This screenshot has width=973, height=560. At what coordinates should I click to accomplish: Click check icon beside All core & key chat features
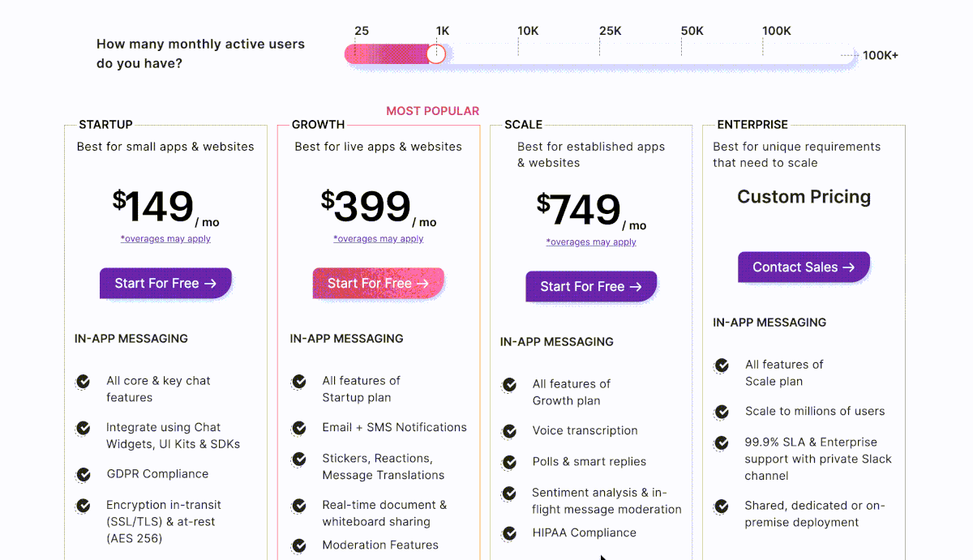pyautogui.click(x=83, y=381)
